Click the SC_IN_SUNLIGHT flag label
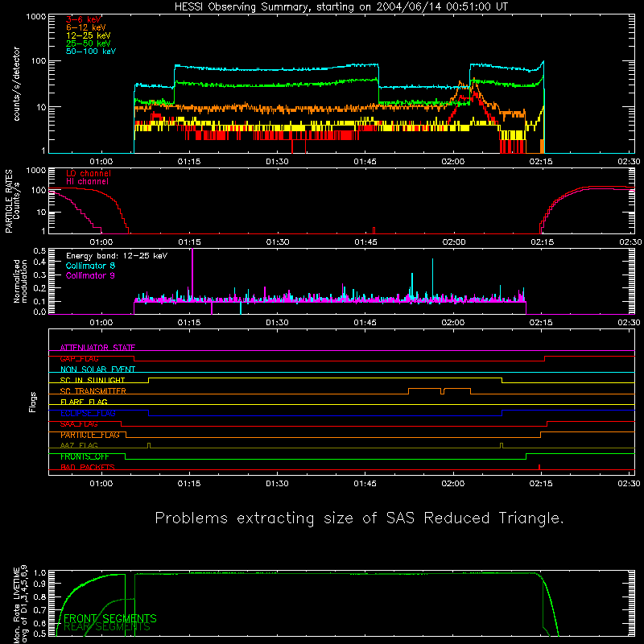 93,380
